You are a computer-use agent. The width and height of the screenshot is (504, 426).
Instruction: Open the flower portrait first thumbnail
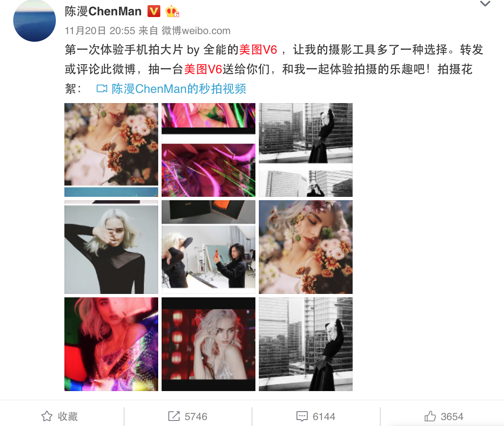coord(111,150)
